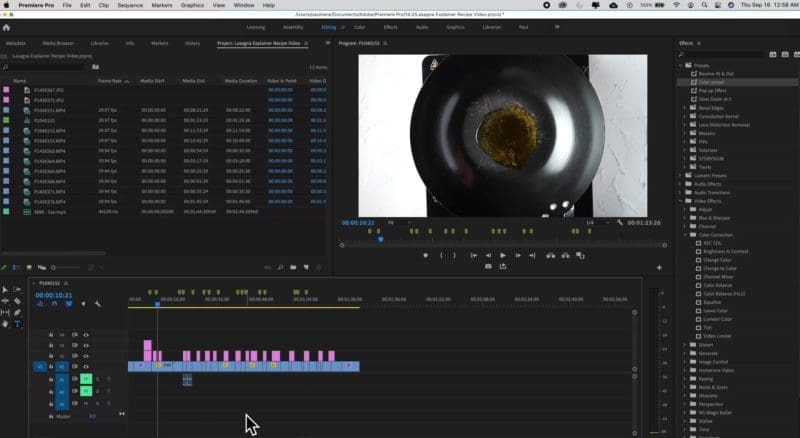
Task: Switch project panel to list view
Action: point(16,267)
